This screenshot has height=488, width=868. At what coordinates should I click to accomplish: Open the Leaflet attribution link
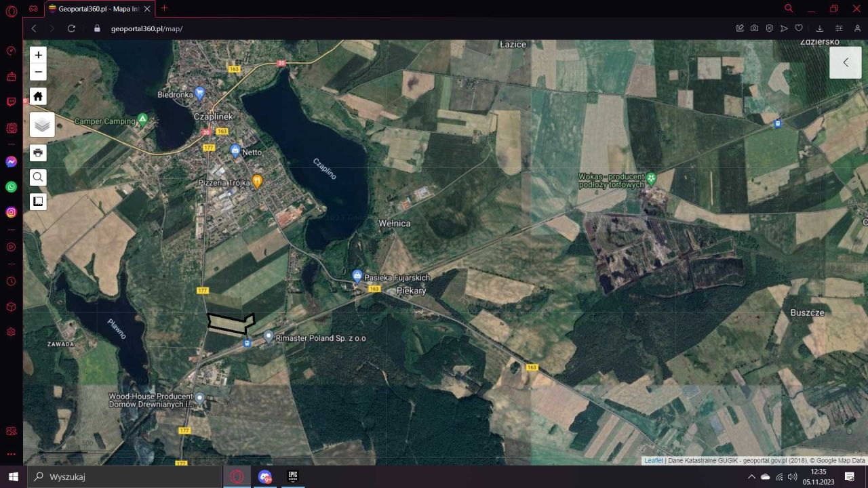tap(654, 461)
